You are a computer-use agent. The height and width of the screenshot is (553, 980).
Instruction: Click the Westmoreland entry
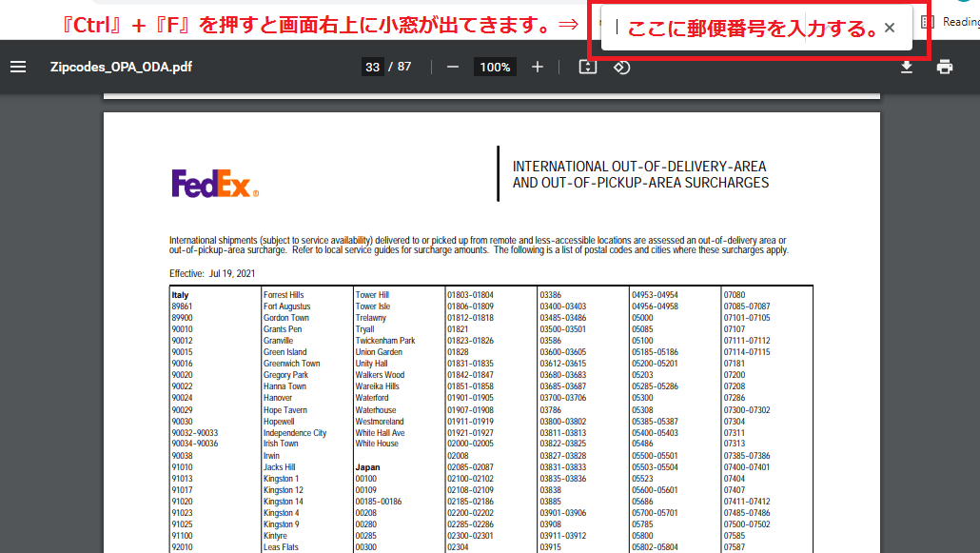pos(380,422)
